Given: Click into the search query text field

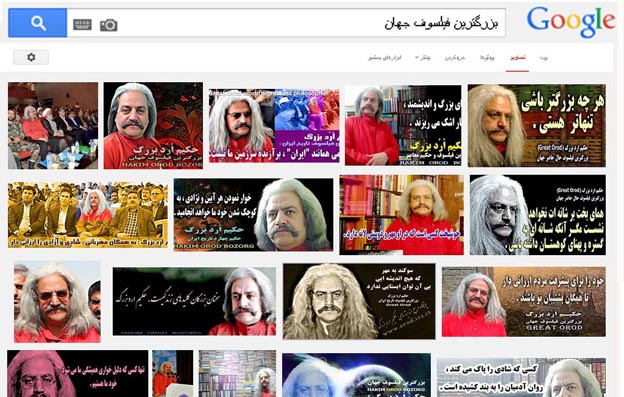Looking at the screenshot, I should tap(287, 23).
